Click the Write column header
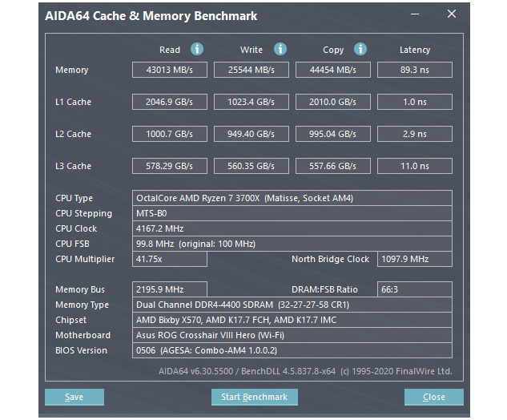 tap(251, 50)
